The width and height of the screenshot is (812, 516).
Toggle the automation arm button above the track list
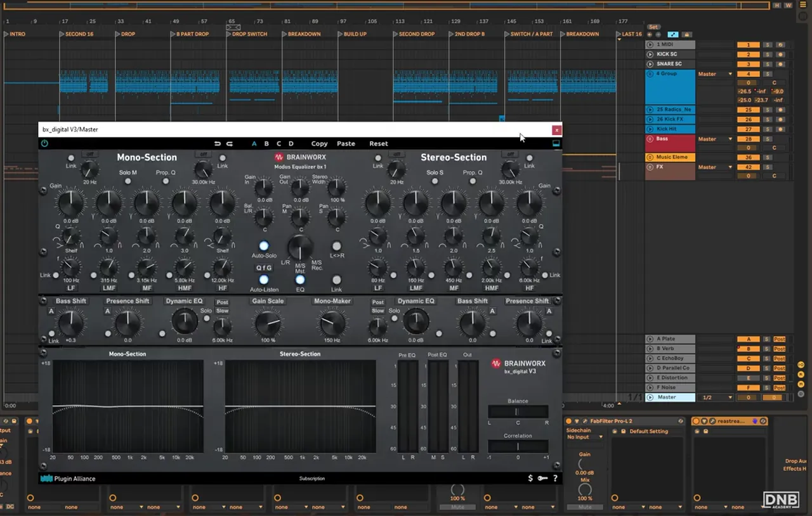click(x=672, y=34)
